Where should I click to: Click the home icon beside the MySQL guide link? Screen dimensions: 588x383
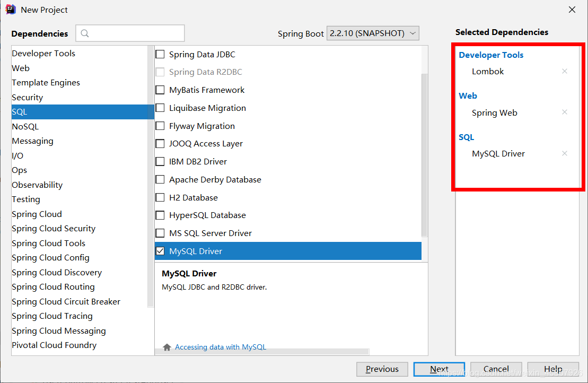(x=167, y=347)
